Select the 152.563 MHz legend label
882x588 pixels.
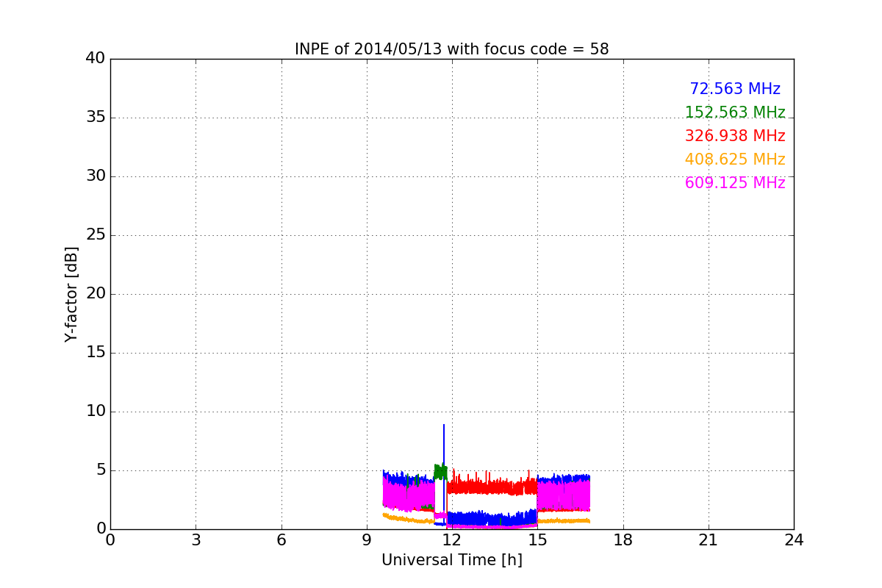point(735,112)
